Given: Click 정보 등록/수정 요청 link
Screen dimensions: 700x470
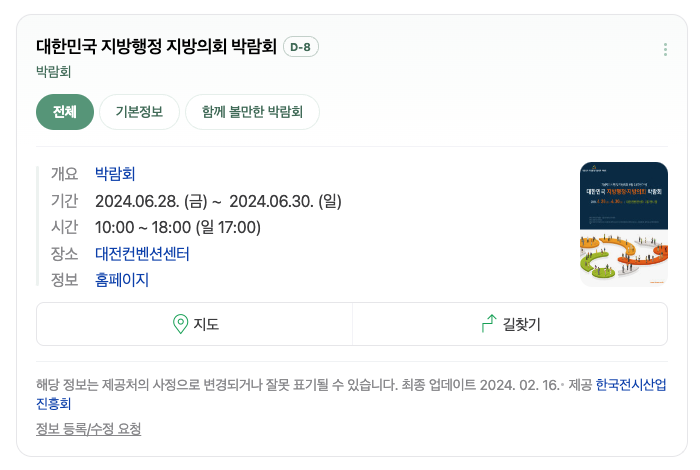Looking at the screenshot, I should pos(88,429).
